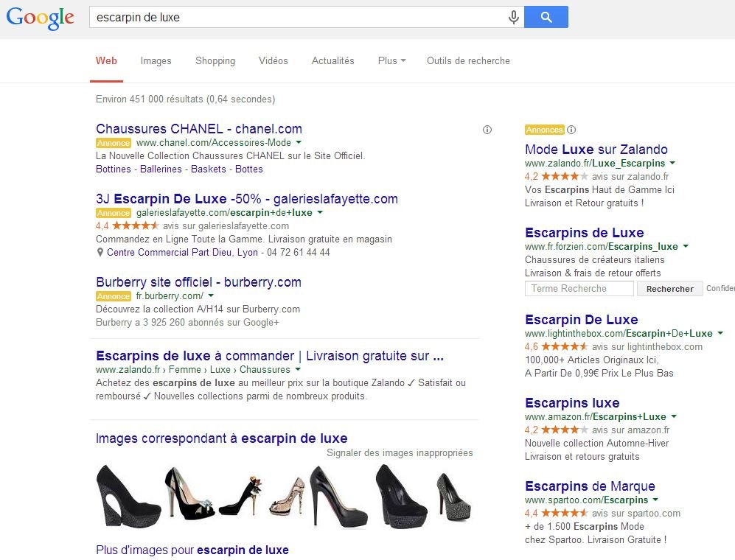
Task: Open Burberry site officiel result
Action: coord(198,282)
